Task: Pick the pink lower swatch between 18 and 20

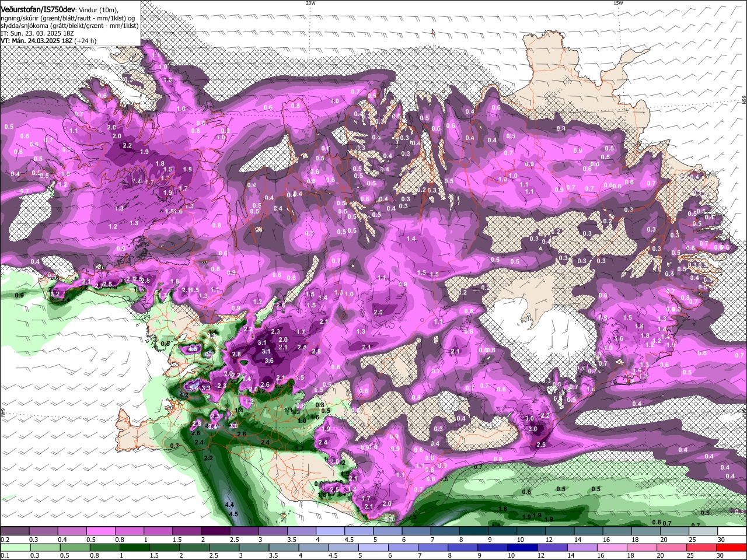Action: pyautogui.click(x=642, y=547)
